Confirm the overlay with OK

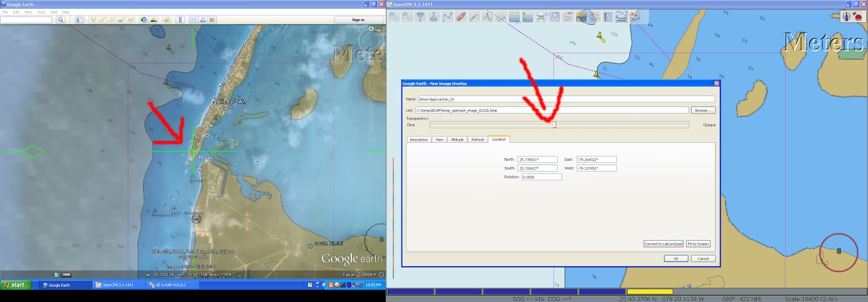coord(676,259)
